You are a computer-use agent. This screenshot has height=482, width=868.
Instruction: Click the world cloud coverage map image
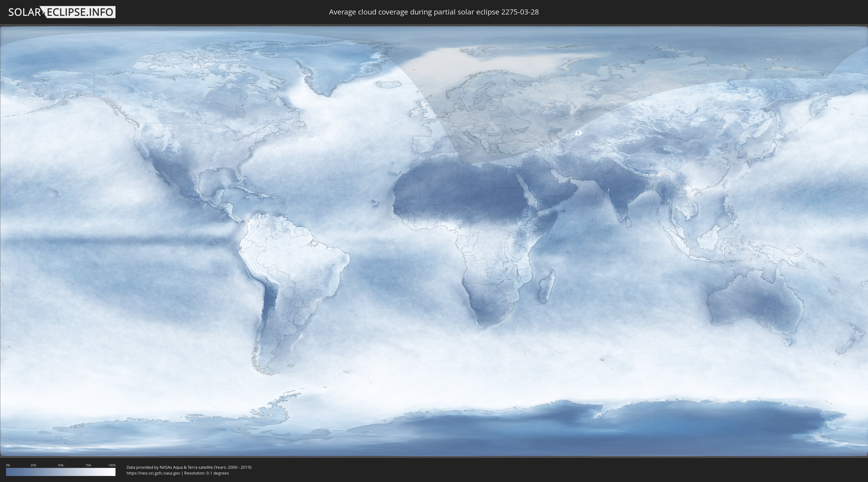click(434, 241)
